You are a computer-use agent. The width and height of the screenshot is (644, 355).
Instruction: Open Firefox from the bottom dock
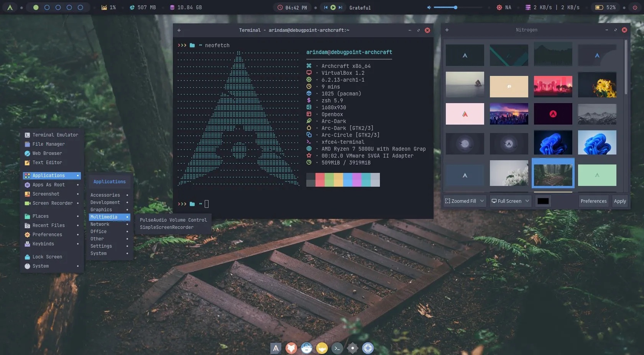click(x=291, y=348)
